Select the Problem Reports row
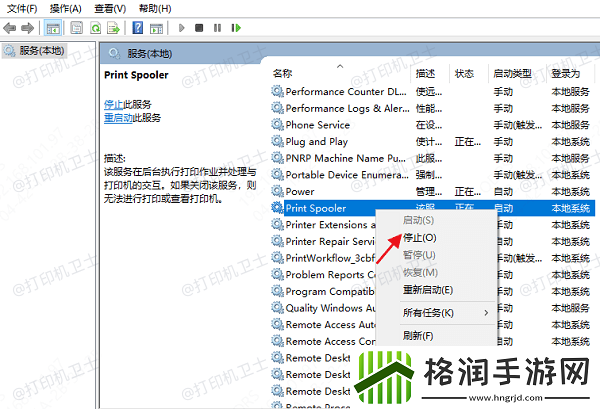Screen dimensions: 600x409 pos(323,274)
